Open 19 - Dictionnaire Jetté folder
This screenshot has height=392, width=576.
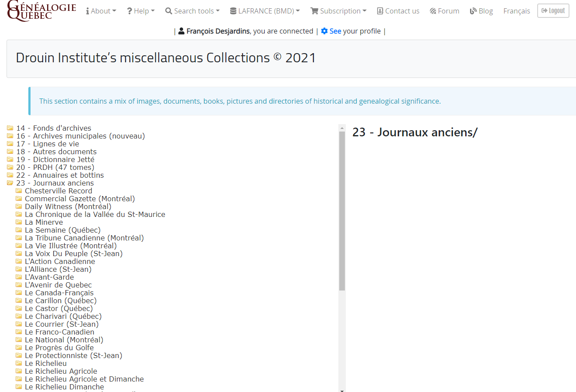pos(55,159)
